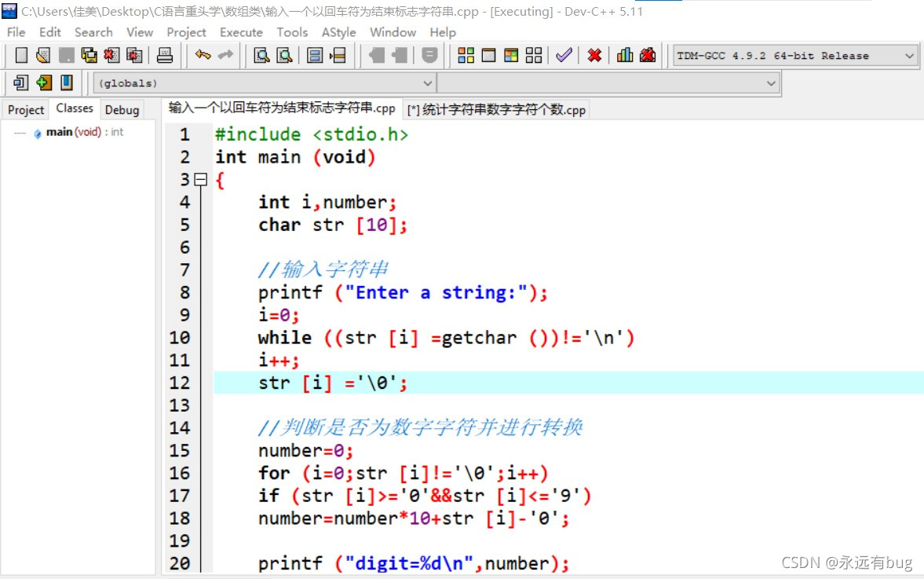Viewport: 924px width, 579px height.
Task: Switch to the Classes side tab
Action: coord(75,108)
